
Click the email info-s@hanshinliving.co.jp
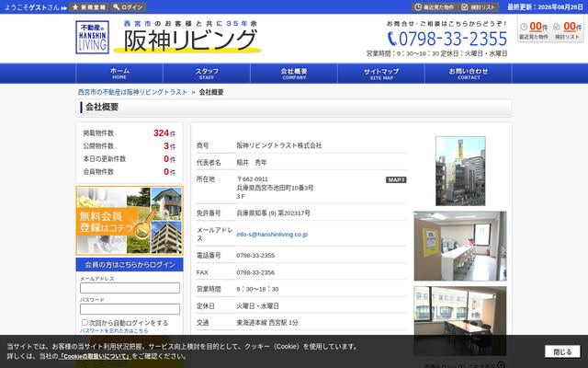(x=272, y=235)
